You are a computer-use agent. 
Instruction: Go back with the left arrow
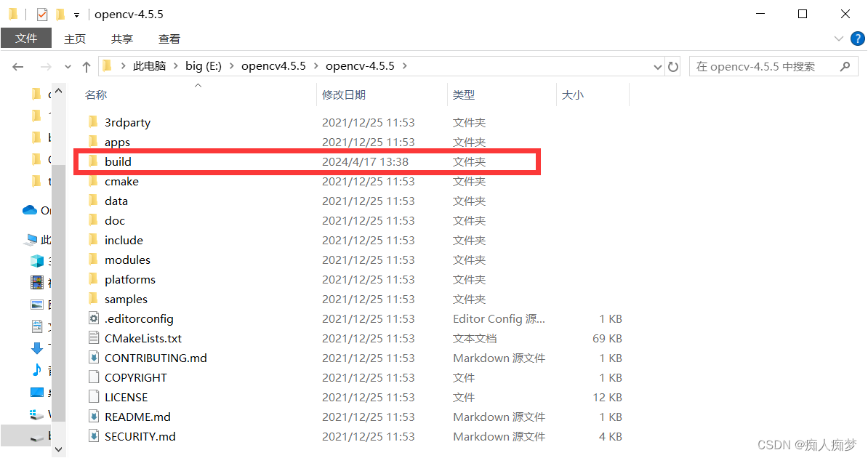17,66
